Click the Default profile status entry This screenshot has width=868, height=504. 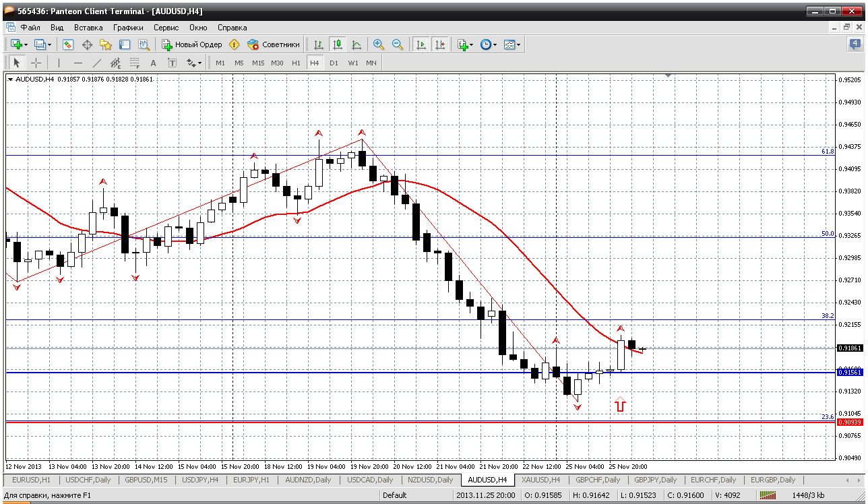[x=394, y=496]
